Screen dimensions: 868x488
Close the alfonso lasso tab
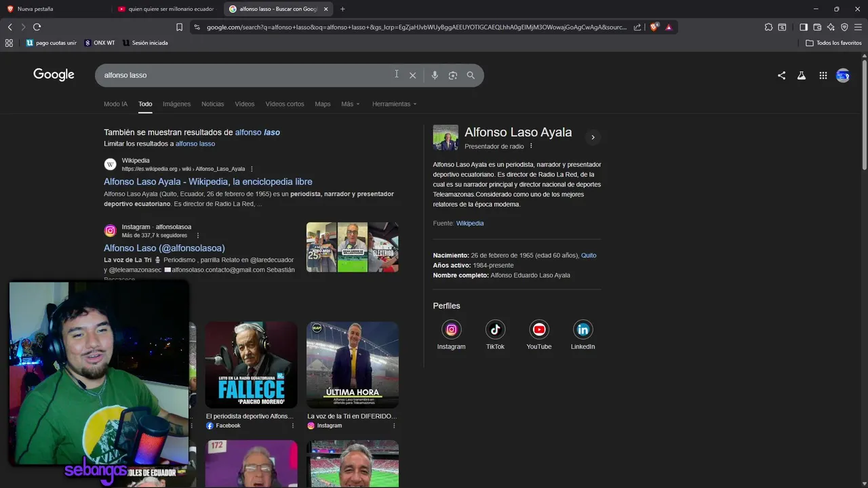[x=325, y=9]
